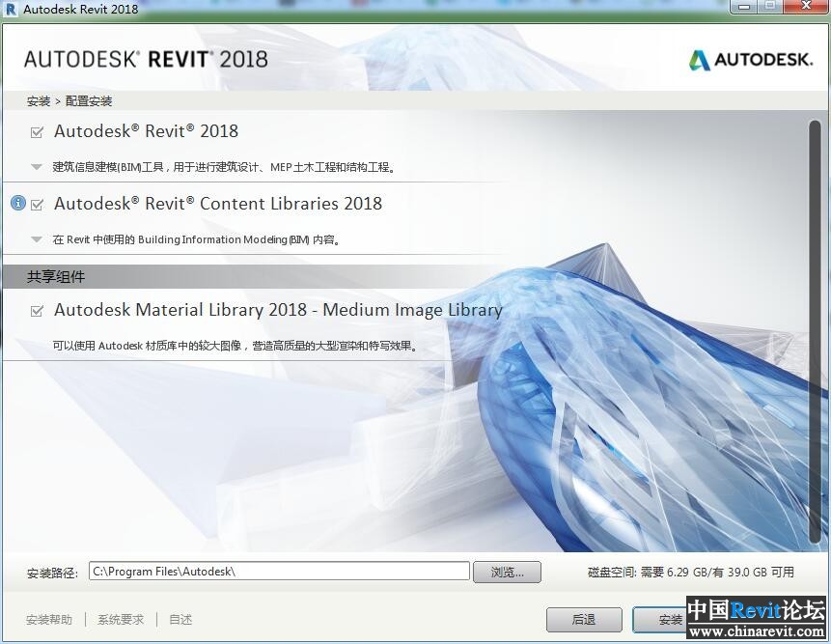Click the Revit "R" icon in the title bar
Screen dimensions: 831x644
[11, 9]
